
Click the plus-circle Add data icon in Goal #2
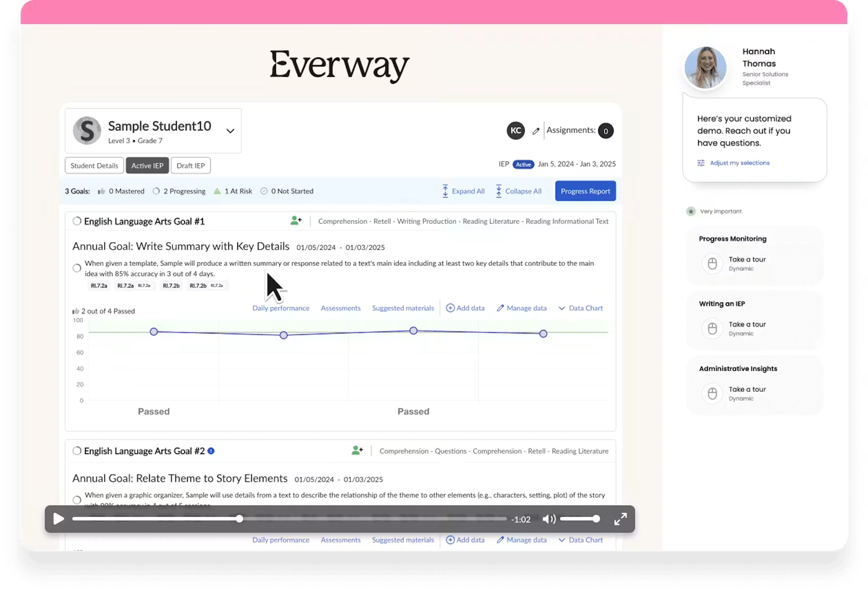(x=450, y=540)
